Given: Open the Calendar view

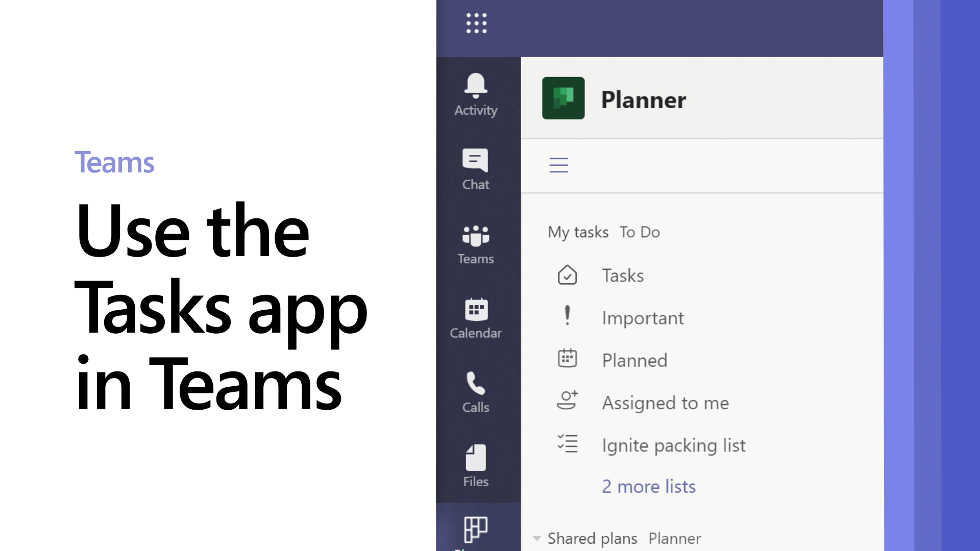Looking at the screenshot, I should click(x=476, y=317).
